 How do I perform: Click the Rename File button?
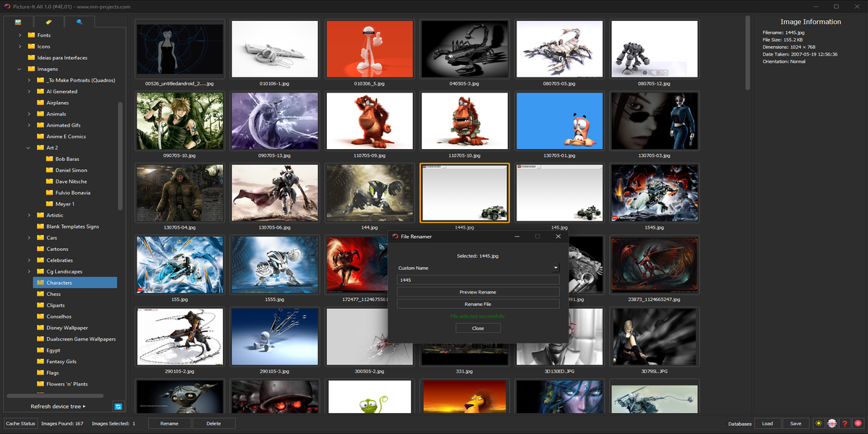[x=478, y=304]
